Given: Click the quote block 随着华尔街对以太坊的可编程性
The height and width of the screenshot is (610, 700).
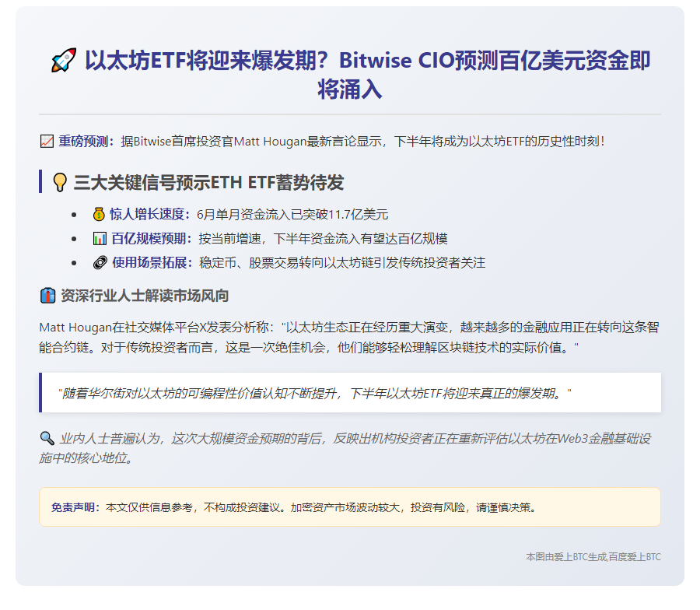Looking at the screenshot, I should tap(350, 393).
